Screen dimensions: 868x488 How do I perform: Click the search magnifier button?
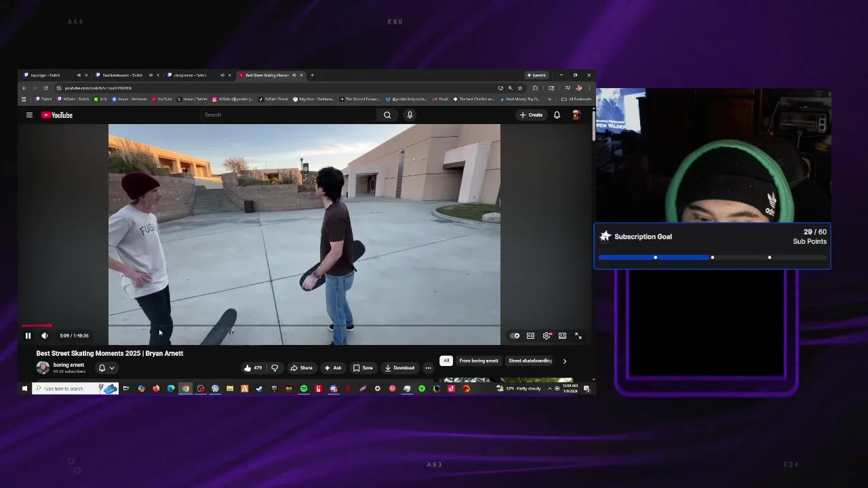[x=387, y=115]
